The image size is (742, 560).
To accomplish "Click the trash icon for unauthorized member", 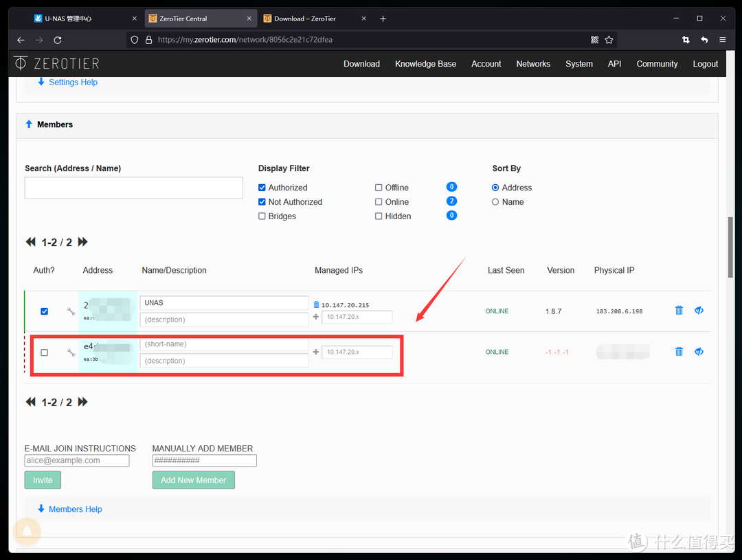I will [679, 352].
